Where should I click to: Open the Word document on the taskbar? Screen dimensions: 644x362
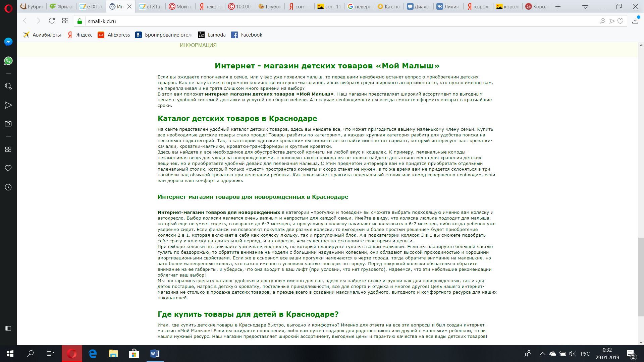(x=155, y=354)
